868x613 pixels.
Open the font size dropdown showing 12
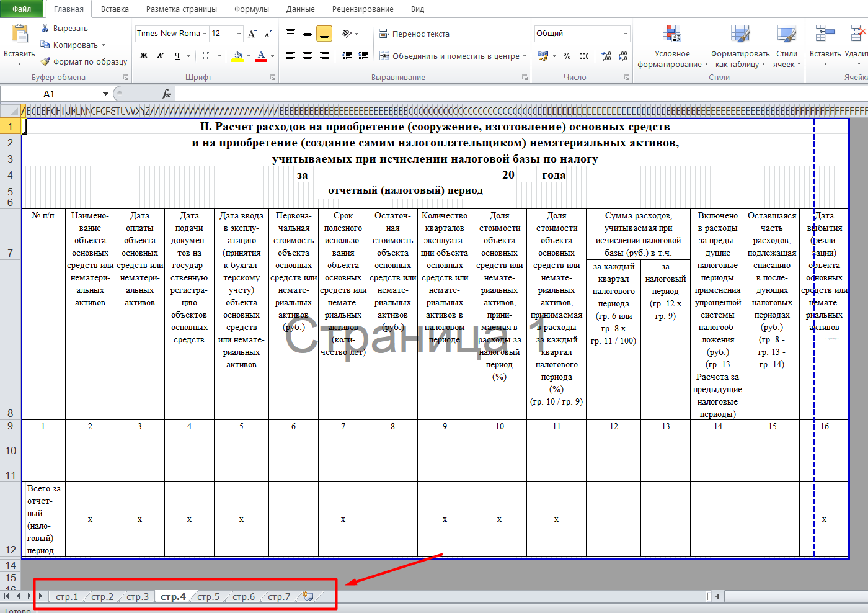pos(239,34)
